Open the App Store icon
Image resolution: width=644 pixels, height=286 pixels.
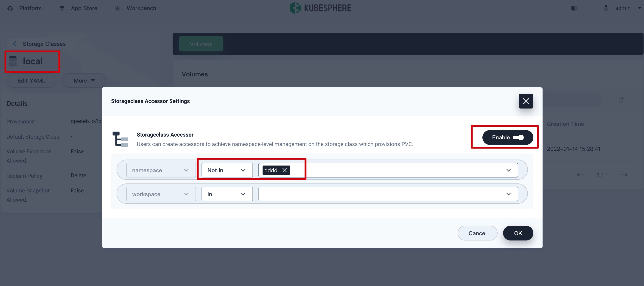coord(62,8)
